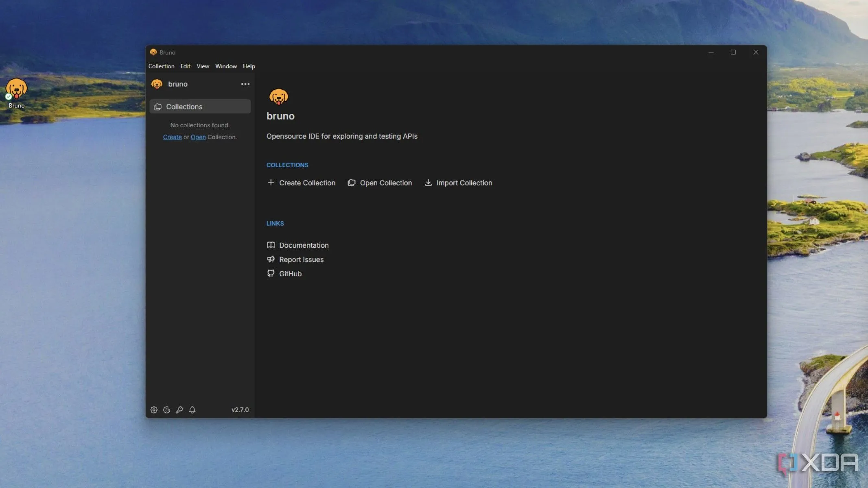
Task: Click the COLLECTIONS section heading
Action: pyautogui.click(x=287, y=165)
